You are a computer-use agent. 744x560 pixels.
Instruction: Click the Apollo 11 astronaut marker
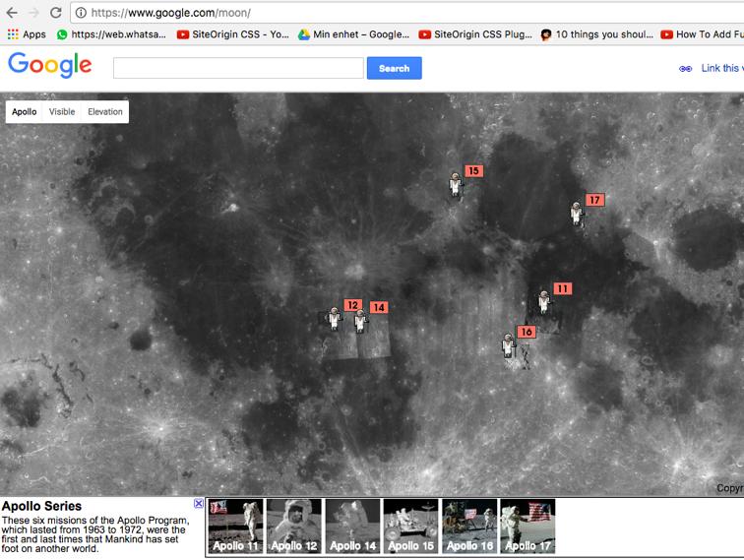click(x=544, y=302)
